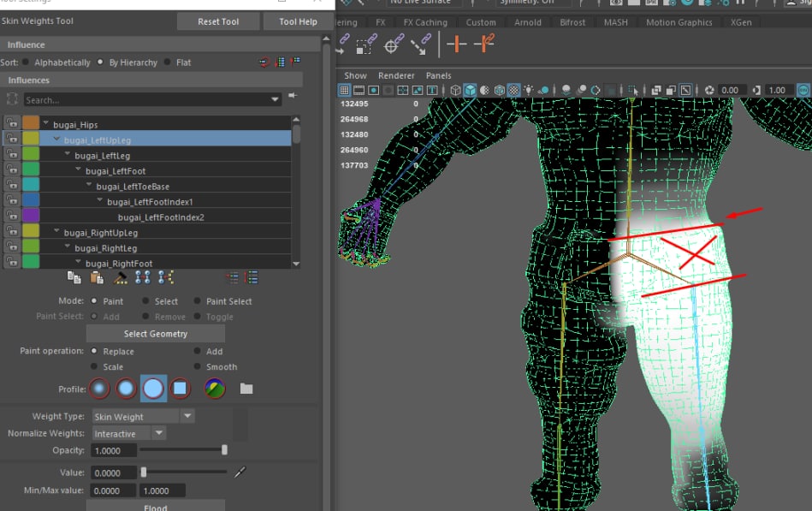Image resolution: width=812 pixels, height=511 pixels.
Task: Click the Reset Tool button
Action: pyautogui.click(x=218, y=21)
